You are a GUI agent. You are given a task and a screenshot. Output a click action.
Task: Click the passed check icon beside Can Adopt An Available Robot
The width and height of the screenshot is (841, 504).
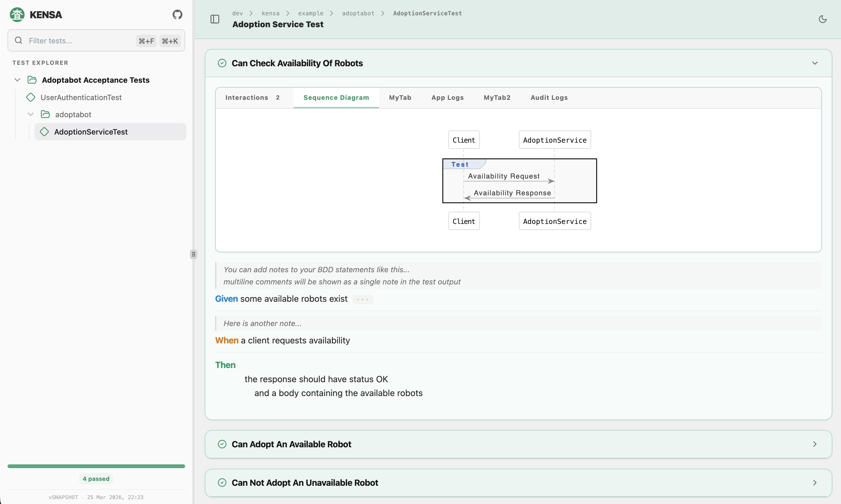[222, 444]
